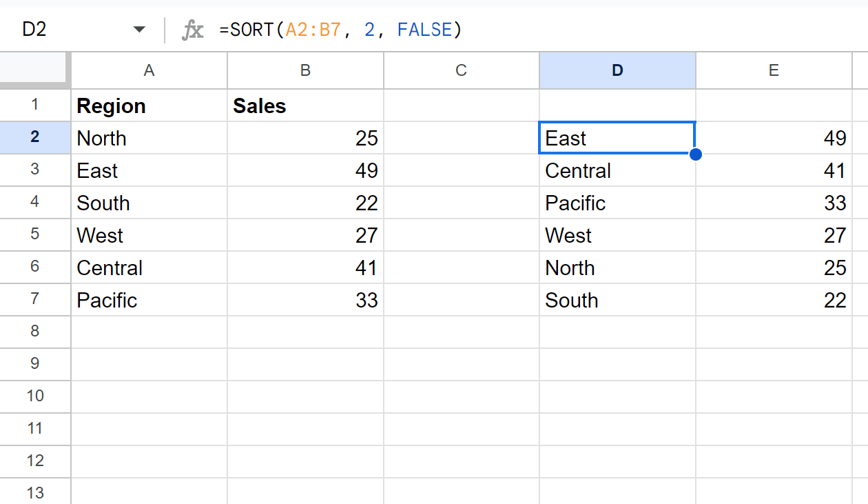Select row 6 header

(35, 268)
